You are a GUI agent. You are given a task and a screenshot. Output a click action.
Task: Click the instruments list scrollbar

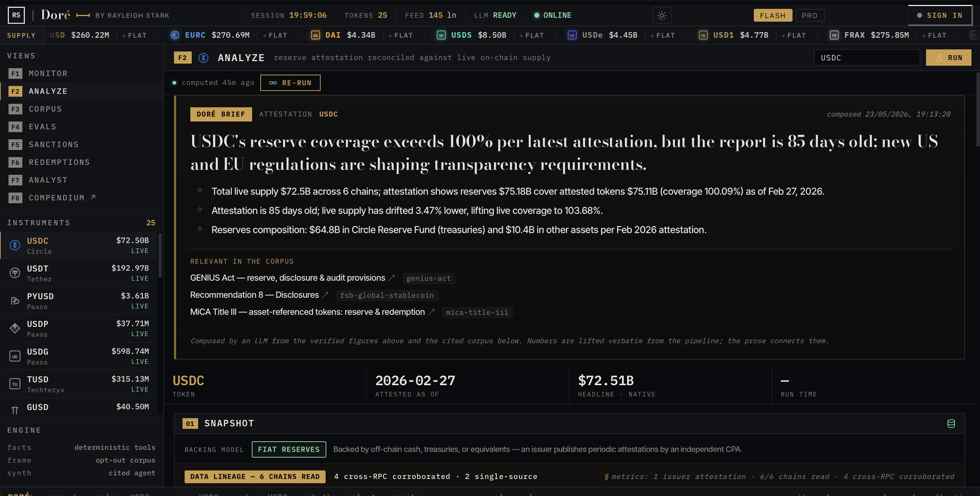click(160, 255)
